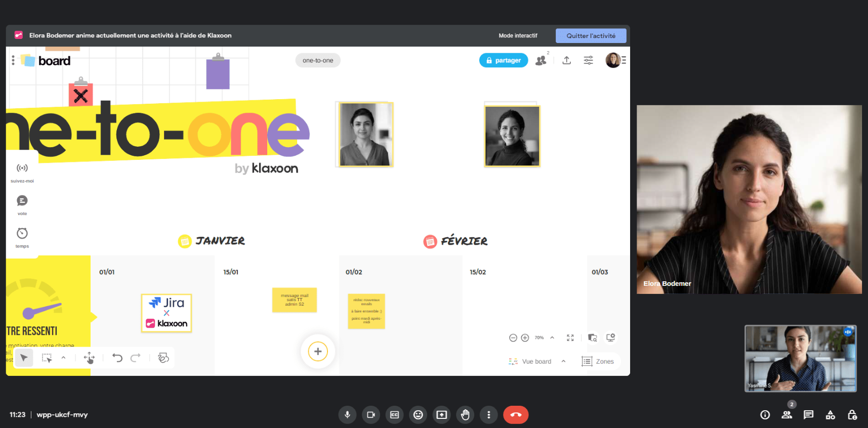Image resolution: width=868 pixels, height=428 pixels.
Task: Turn off the camera
Action: (371, 415)
